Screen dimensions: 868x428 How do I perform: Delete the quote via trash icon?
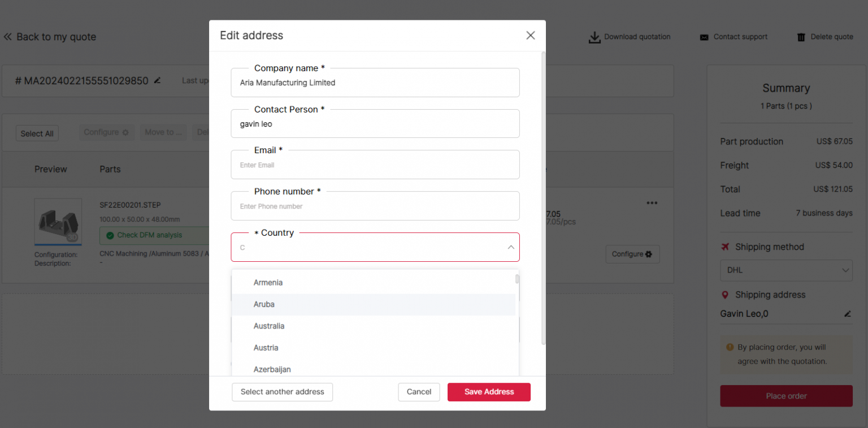click(x=824, y=37)
